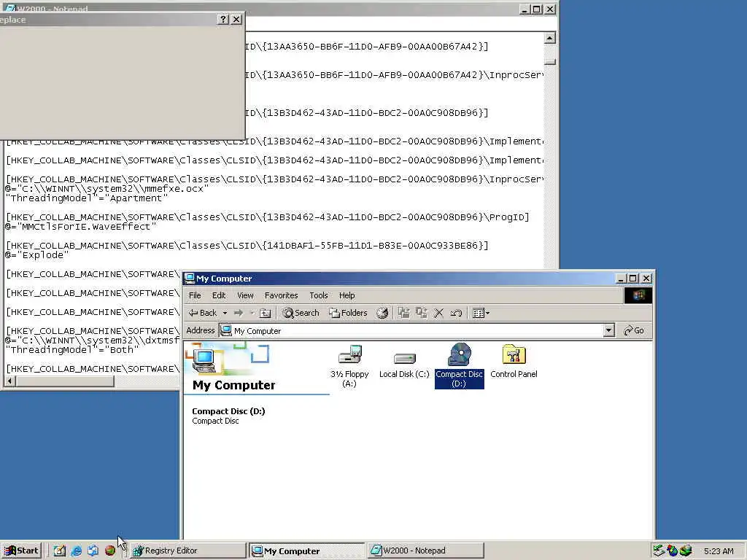Image resolution: width=747 pixels, height=560 pixels.
Task: Click the Replace dialog help question button
Action: (222, 20)
